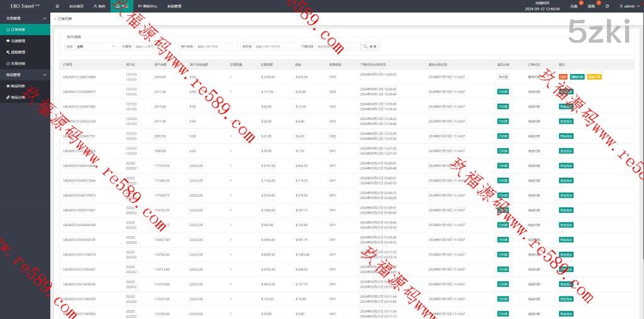Click the 搜索 search button

[370, 46]
